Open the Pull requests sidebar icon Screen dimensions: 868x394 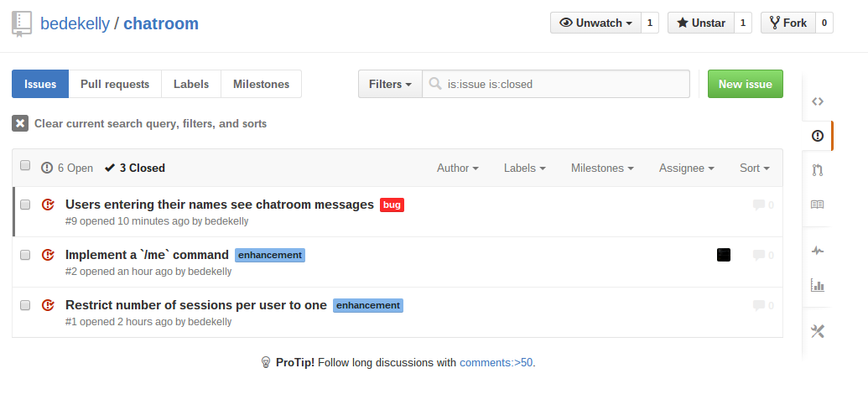click(817, 170)
